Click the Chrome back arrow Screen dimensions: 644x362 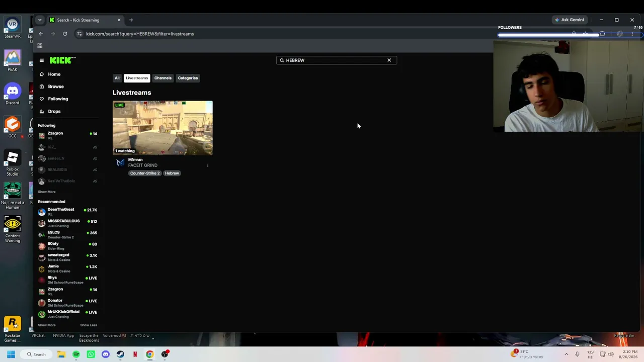pos(41,34)
